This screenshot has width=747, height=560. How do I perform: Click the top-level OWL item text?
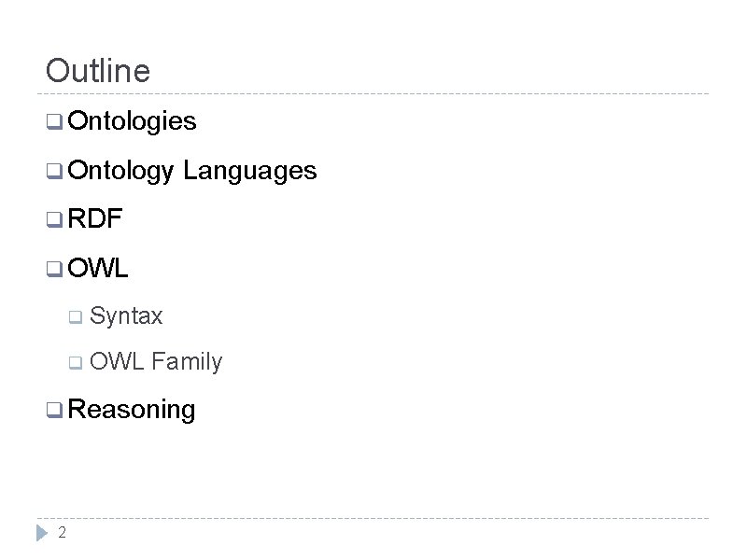coord(98,270)
